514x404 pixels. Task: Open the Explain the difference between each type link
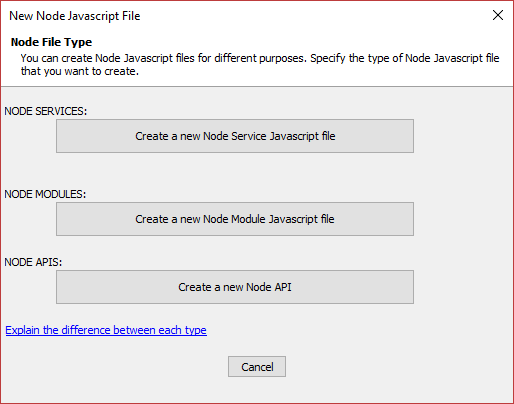(106, 330)
